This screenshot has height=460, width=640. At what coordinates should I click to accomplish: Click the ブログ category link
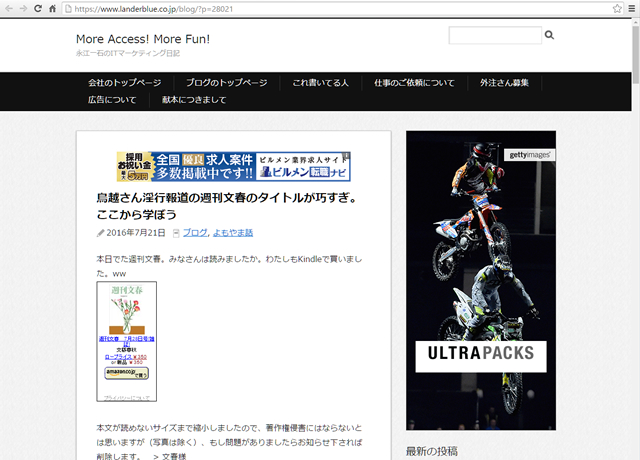pyautogui.click(x=194, y=232)
